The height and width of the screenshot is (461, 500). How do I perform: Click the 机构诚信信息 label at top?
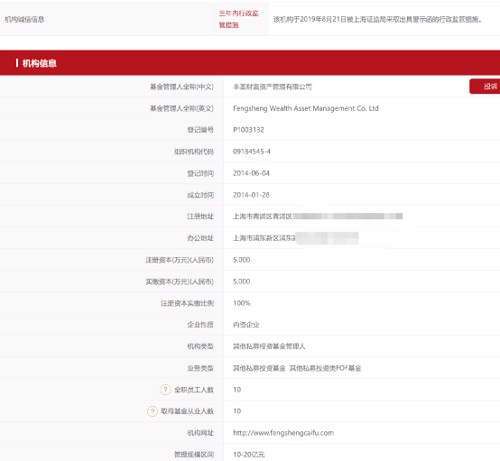[x=24, y=19]
